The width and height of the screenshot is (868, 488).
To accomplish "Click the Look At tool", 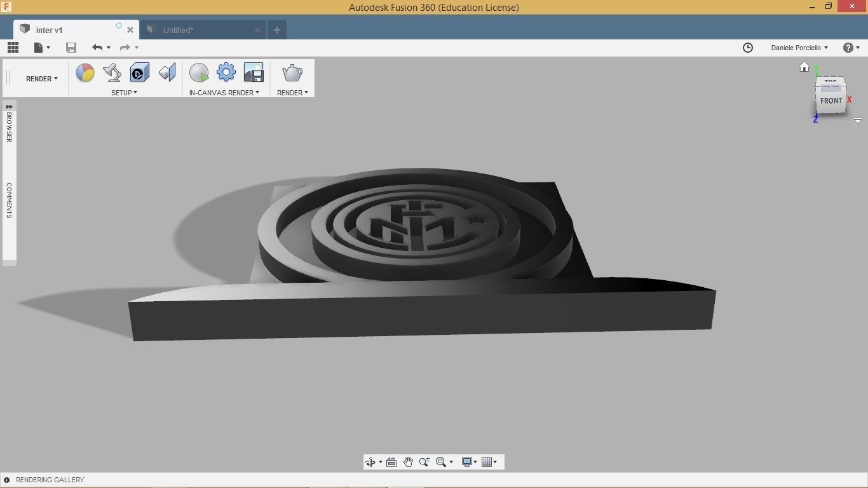I will 391,463.
